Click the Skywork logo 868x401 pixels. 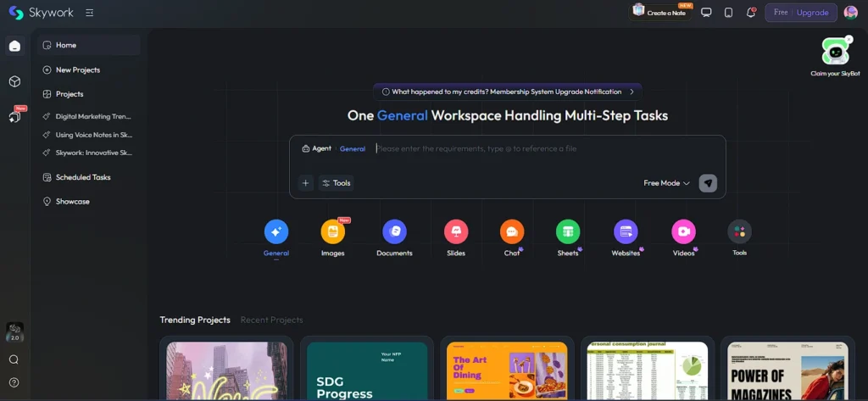click(41, 13)
